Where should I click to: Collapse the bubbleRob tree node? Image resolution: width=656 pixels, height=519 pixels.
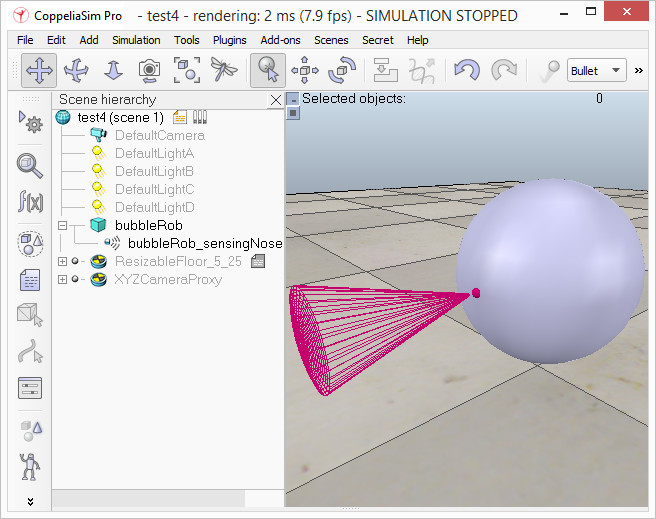tap(62, 225)
